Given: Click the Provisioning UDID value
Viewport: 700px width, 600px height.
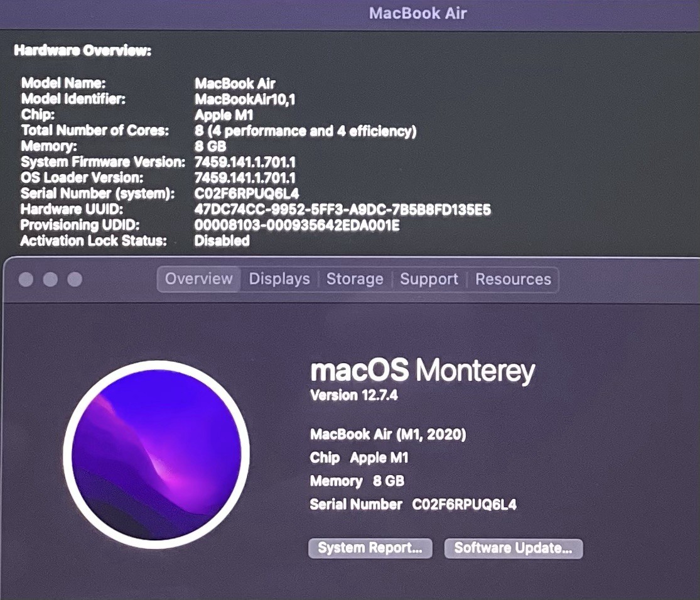Looking at the screenshot, I should tap(297, 225).
